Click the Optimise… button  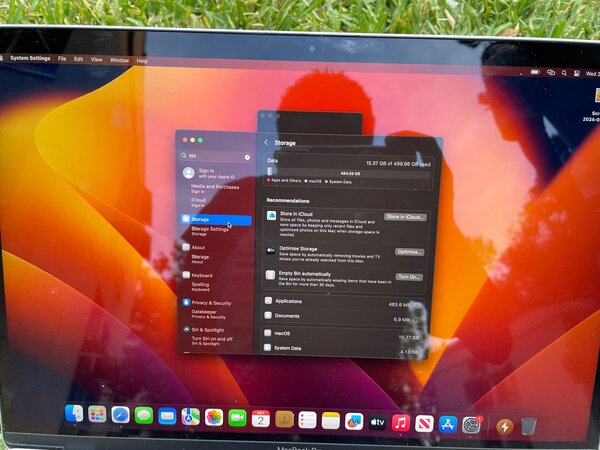pos(409,252)
